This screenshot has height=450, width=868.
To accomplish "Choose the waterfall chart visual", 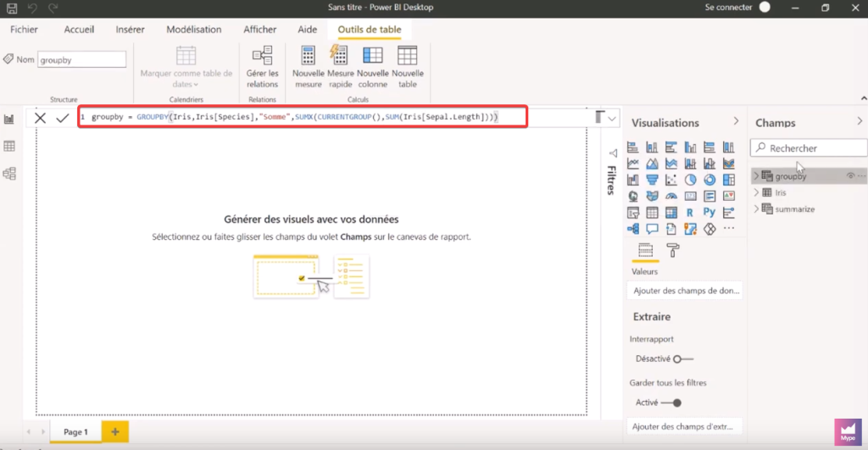I will click(x=632, y=180).
